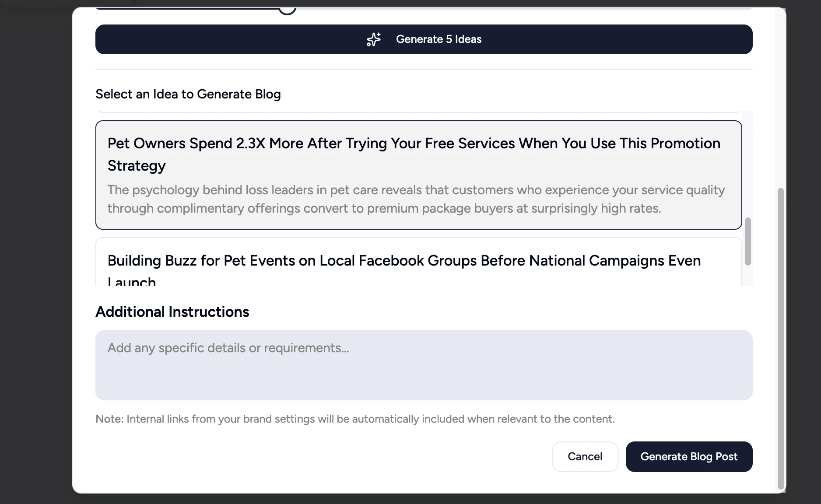Image resolution: width=821 pixels, height=504 pixels.
Task: Select the Pet Owners Spend 2.3X More idea card
Action: point(418,175)
